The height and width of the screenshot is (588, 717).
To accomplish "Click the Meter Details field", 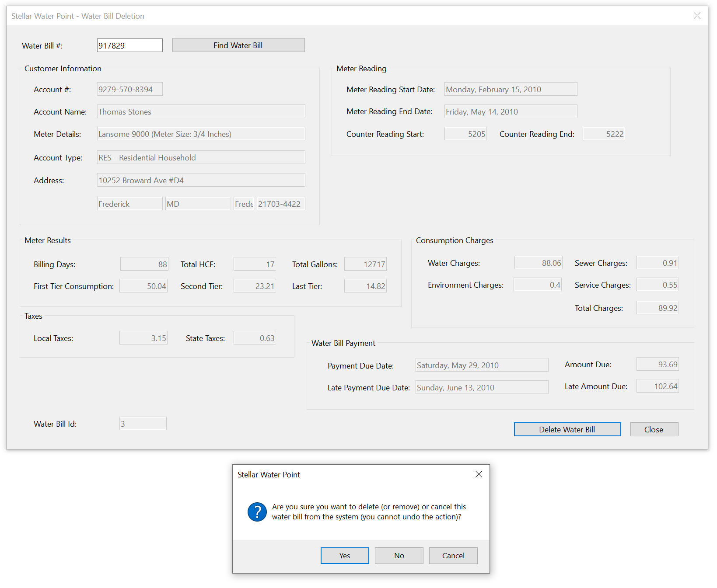I will coord(201,134).
